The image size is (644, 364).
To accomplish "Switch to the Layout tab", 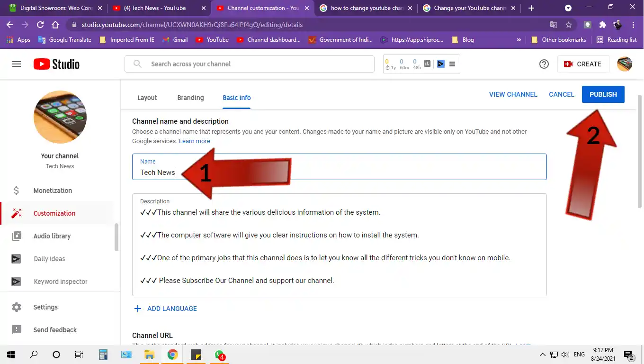I will [147, 98].
